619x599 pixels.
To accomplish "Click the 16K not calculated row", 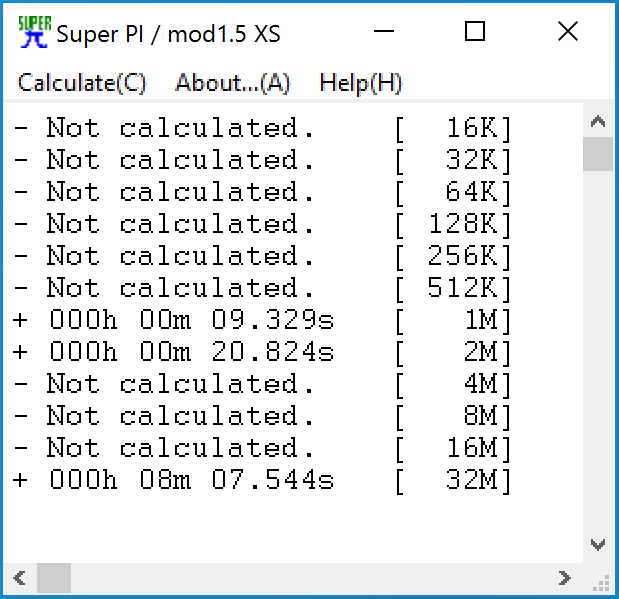I will coord(262,128).
